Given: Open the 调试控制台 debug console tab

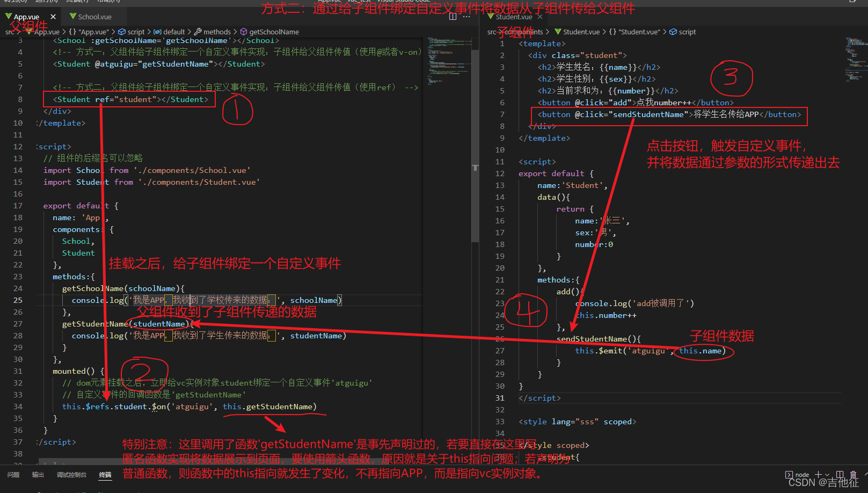Looking at the screenshot, I should [71, 475].
